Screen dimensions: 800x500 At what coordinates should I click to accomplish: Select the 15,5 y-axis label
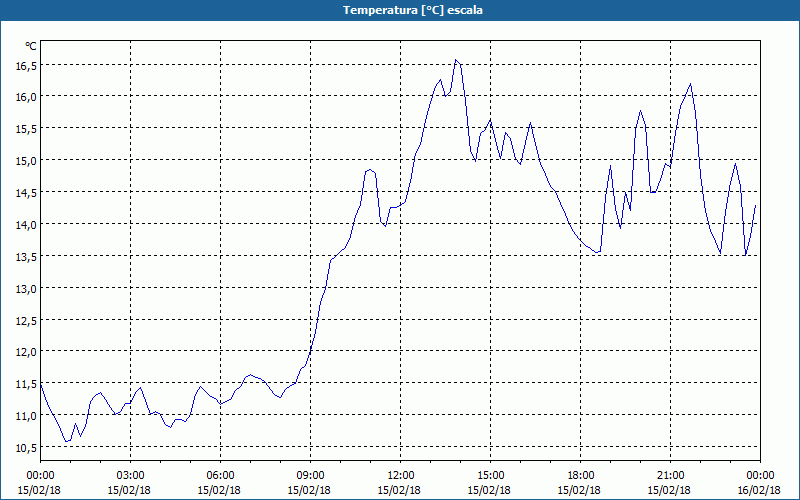pos(26,129)
